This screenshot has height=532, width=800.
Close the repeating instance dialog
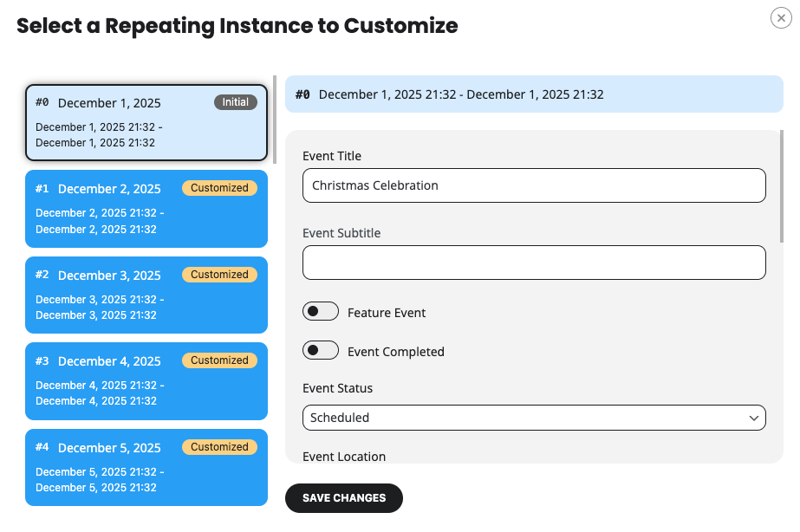(x=781, y=17)
